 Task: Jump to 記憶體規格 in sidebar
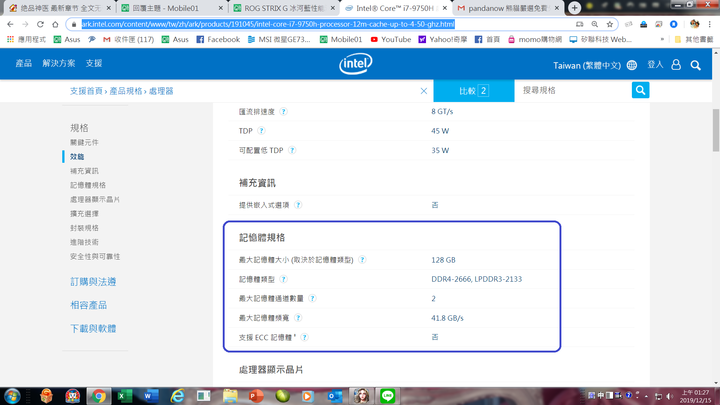coord(88,185)
